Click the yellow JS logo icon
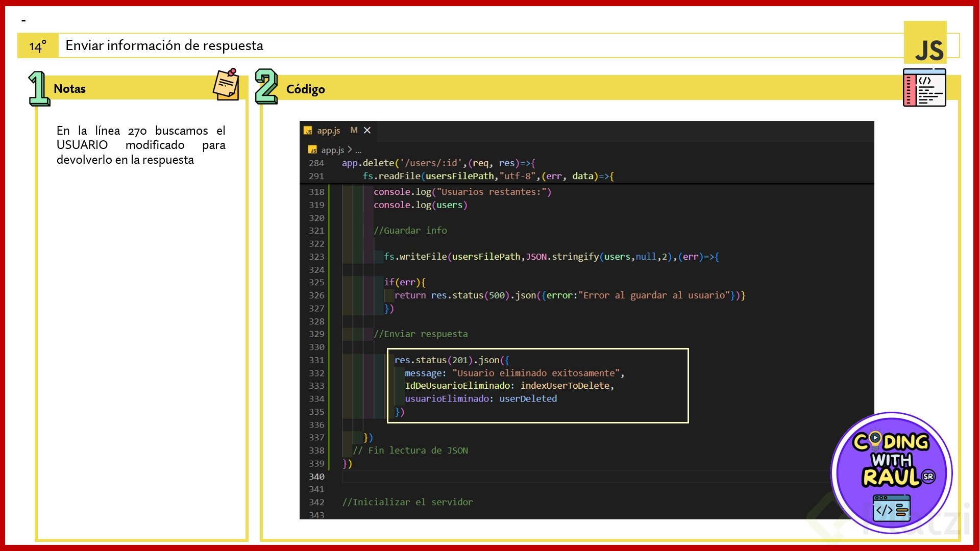The image size is (980, 551). click(x=925, y=43)
